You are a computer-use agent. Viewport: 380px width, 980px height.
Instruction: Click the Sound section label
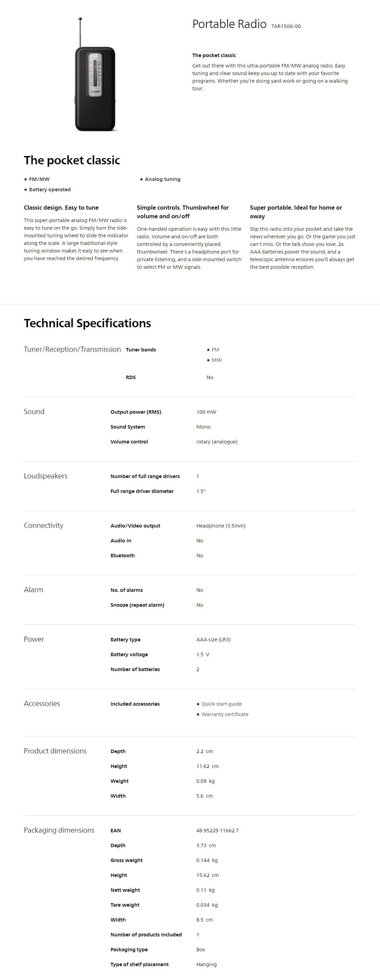pos(34,412)
